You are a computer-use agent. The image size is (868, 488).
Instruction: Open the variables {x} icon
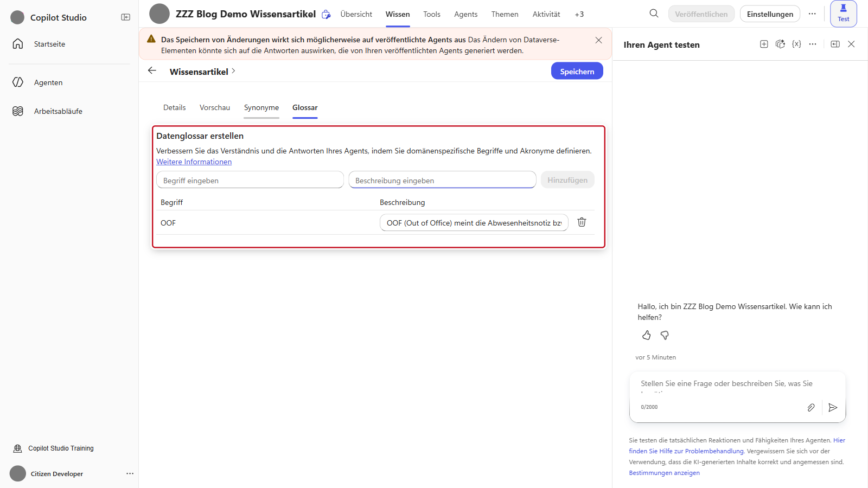[796, 44]
